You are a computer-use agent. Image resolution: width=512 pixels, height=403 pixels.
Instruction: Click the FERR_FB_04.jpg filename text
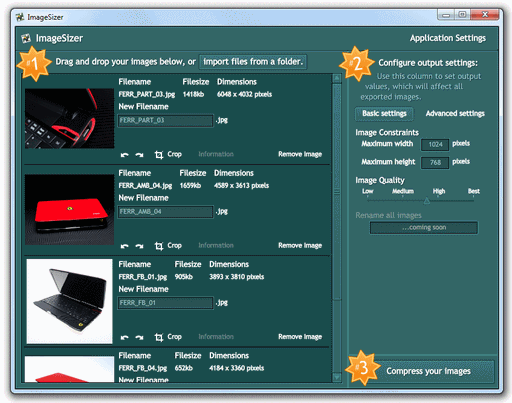click(x=143, y=368)
